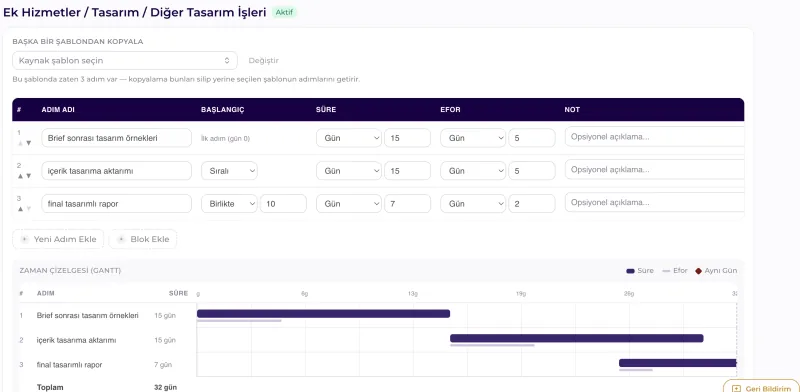Image resolution: width=800 pixels, height=392 pixels.
Task: Click SÜRE header in steps table
Action: click(326, 110)
